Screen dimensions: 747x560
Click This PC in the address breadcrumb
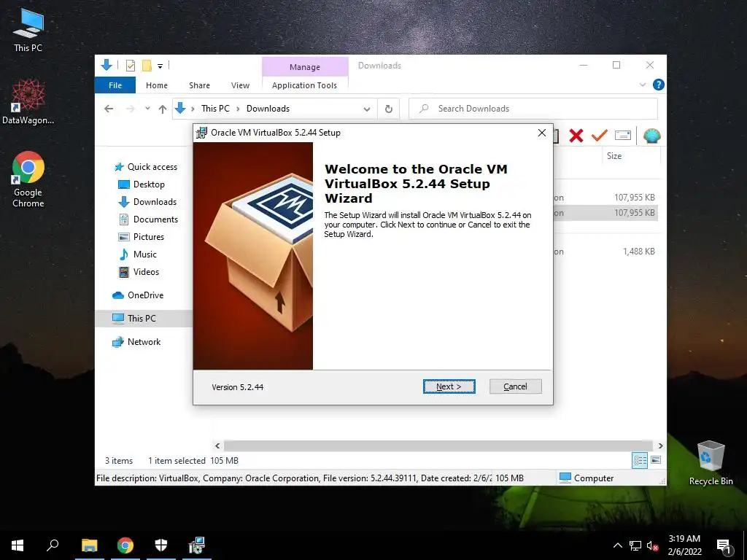(x=215, y=109)
